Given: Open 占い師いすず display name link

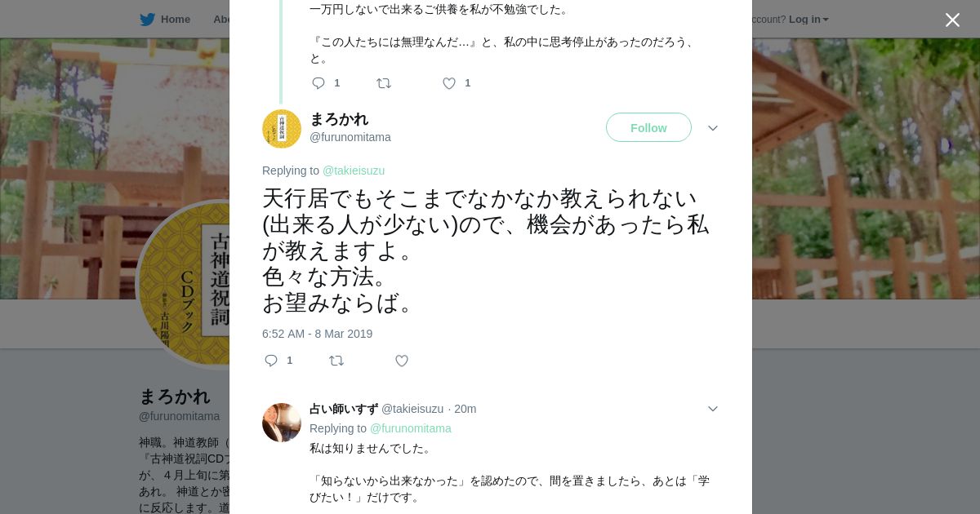Looking at the screenshot, I should click(x=343, y=409).
